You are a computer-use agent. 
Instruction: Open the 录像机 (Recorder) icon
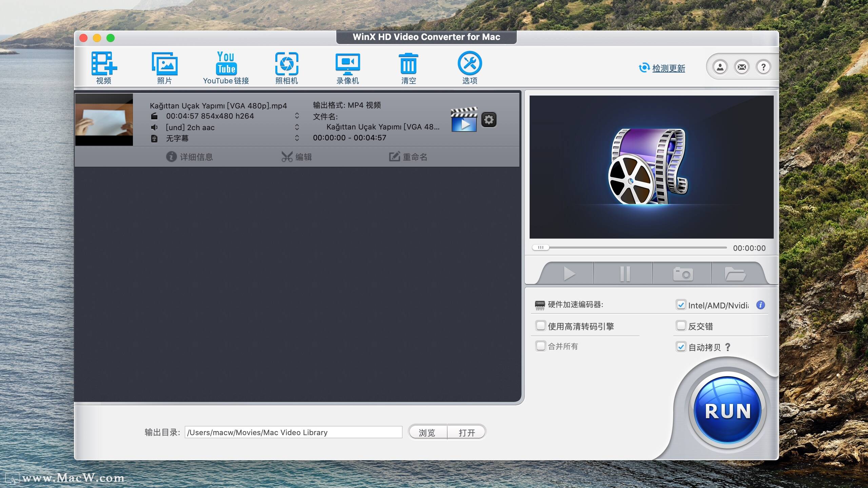pyautogui.click(x=348, y=64)
